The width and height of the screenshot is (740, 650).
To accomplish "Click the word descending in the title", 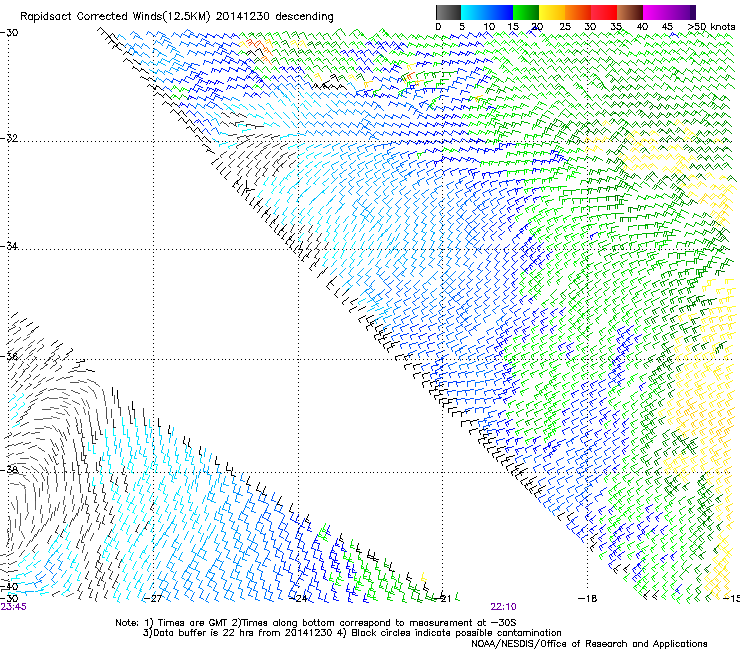I will point(304,17).
